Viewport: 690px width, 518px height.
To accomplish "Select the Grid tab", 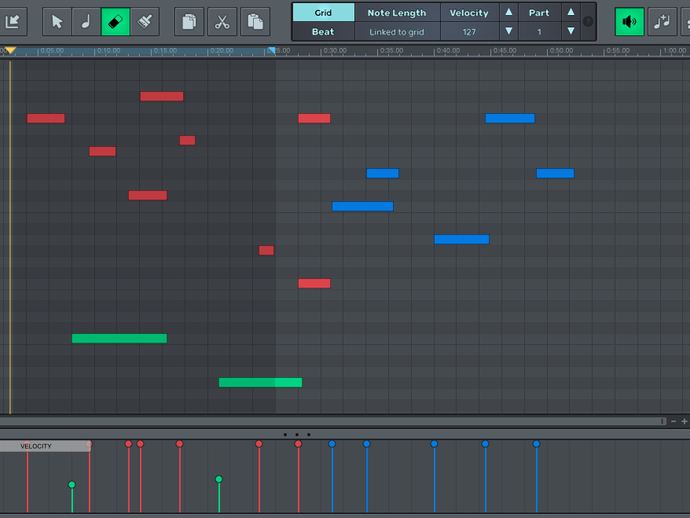I will (x=323, y=13).
